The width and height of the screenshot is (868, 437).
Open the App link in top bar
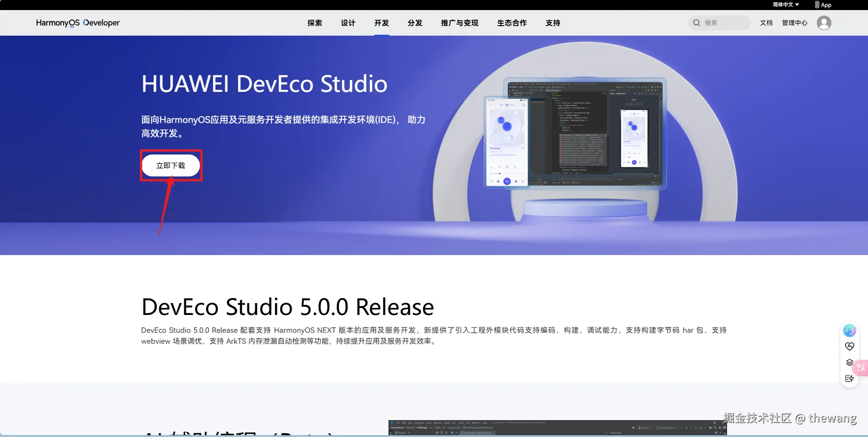pos(823,5)
